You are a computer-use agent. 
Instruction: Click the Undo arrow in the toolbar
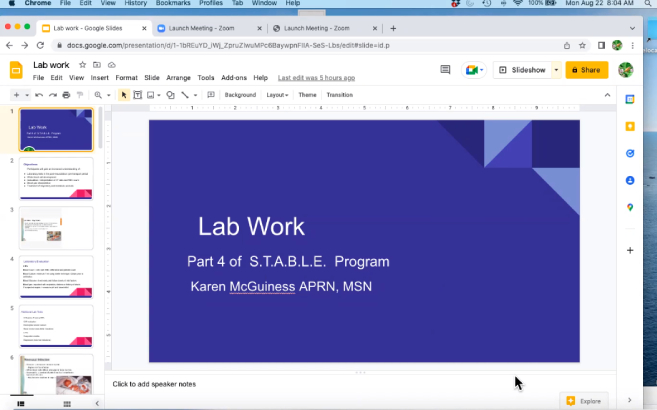[39, 95]
